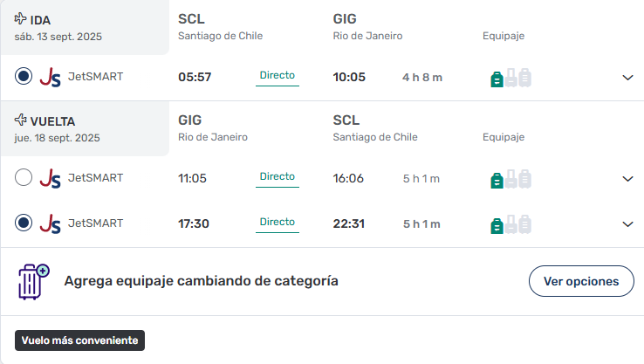This screenshot has width=644, height=364.
Task: Click Directo link on 05:57 flight
Action: [277, 76]
